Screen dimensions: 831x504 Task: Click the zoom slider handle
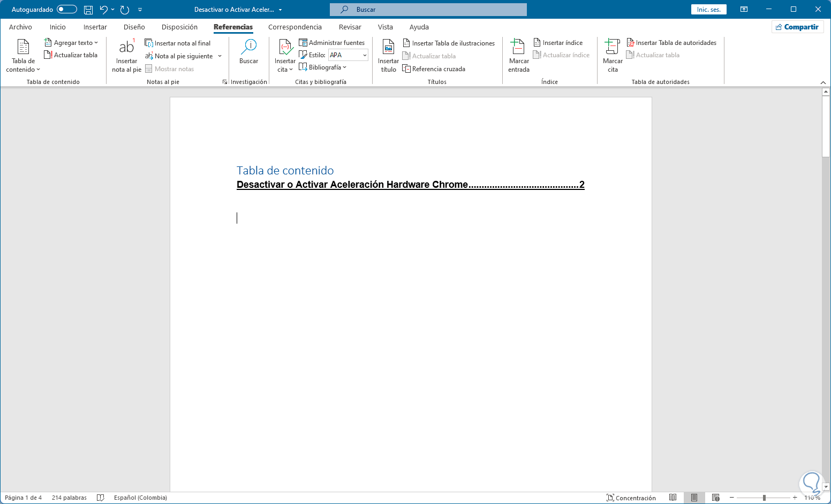point(764,498)
